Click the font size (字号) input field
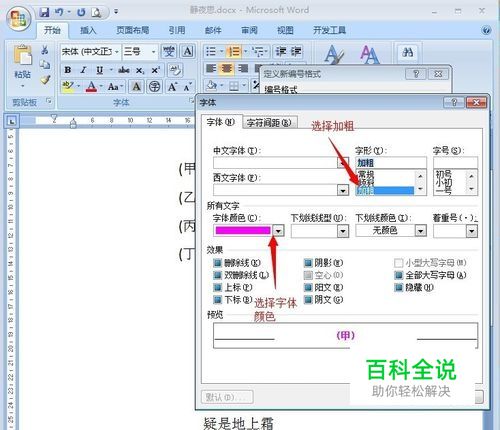The width and height of the screenshot is (500, 430). (455, 163)
